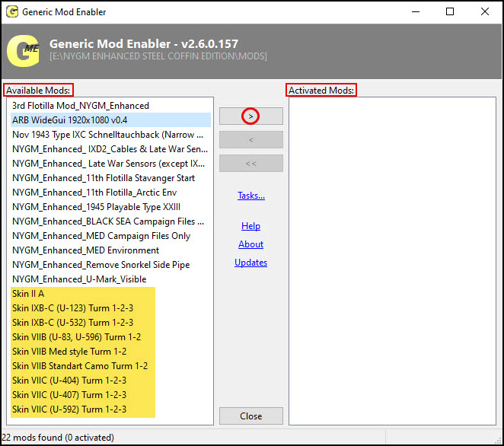The image size is (504, 446).
Task: Select Skin VIIB Med style Turm 1-2
Action: (110, 351)
